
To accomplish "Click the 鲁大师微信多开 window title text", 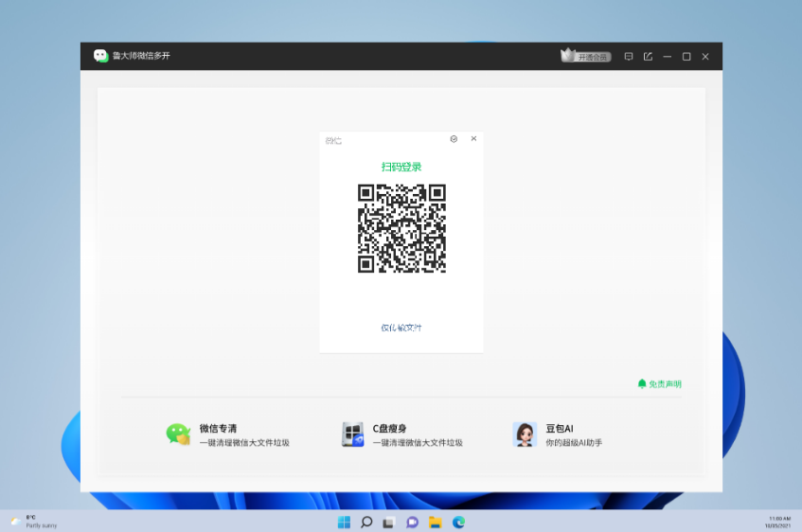I will coord(141,56).
